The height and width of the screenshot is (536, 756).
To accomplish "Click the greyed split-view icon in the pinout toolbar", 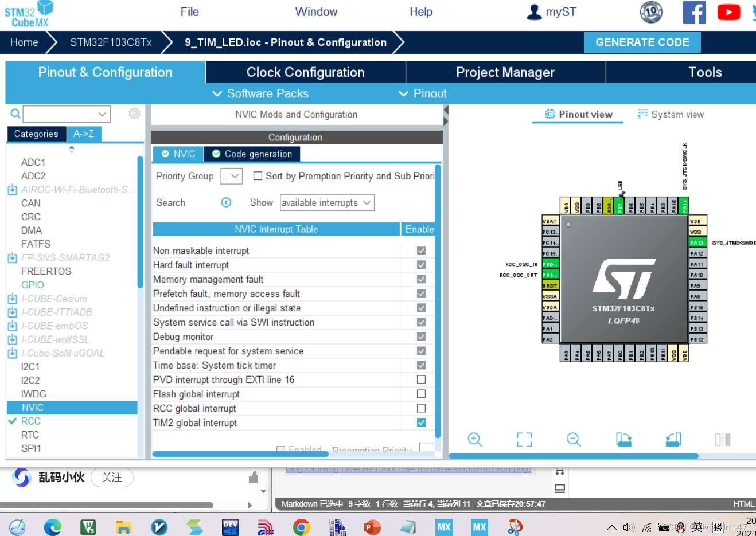I will tap(723, 440).
